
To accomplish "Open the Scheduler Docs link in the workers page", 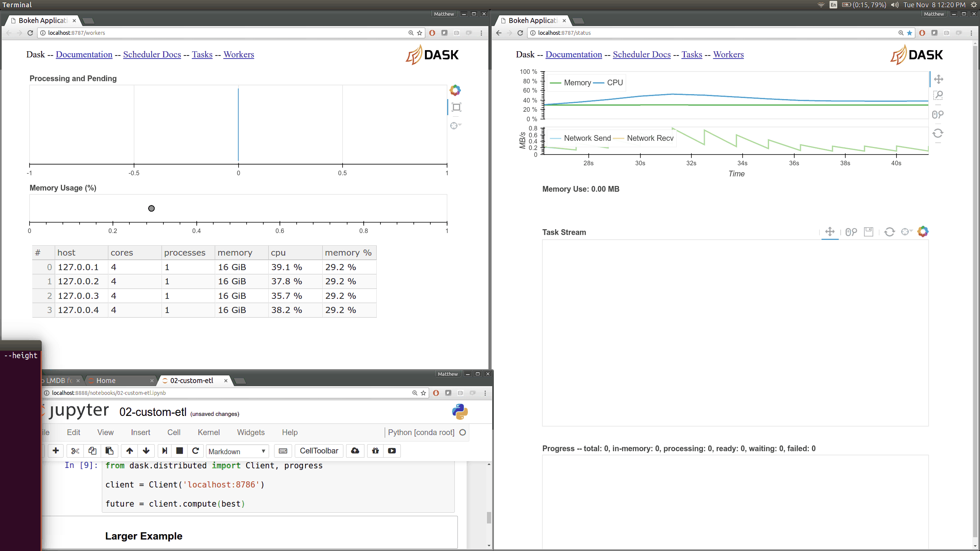I will [x=152, y=54].
